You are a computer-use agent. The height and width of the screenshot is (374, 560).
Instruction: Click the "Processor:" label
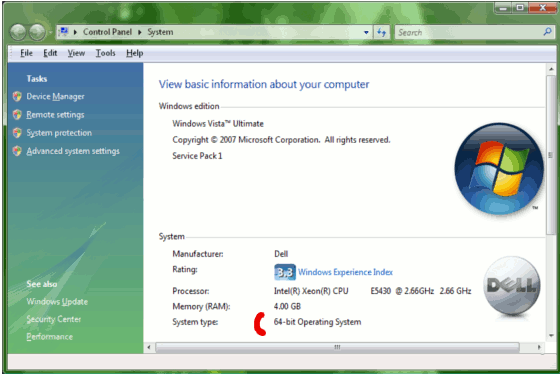(x=191, y=291)
